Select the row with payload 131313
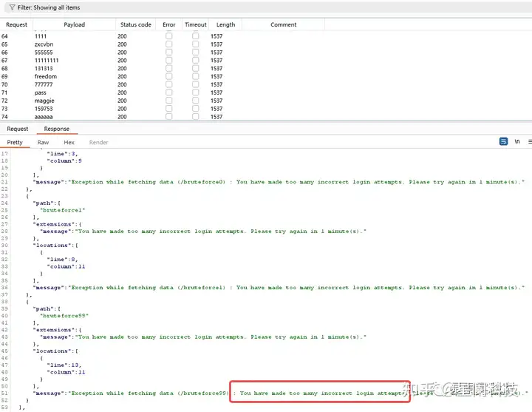532x412 pixels. click(x=266, y=68)
